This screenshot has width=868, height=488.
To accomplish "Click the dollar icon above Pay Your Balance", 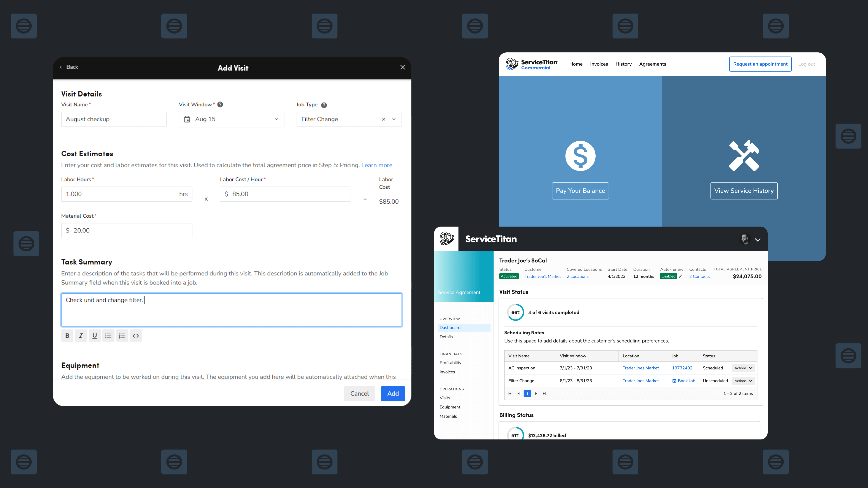I will coord(580,156).
